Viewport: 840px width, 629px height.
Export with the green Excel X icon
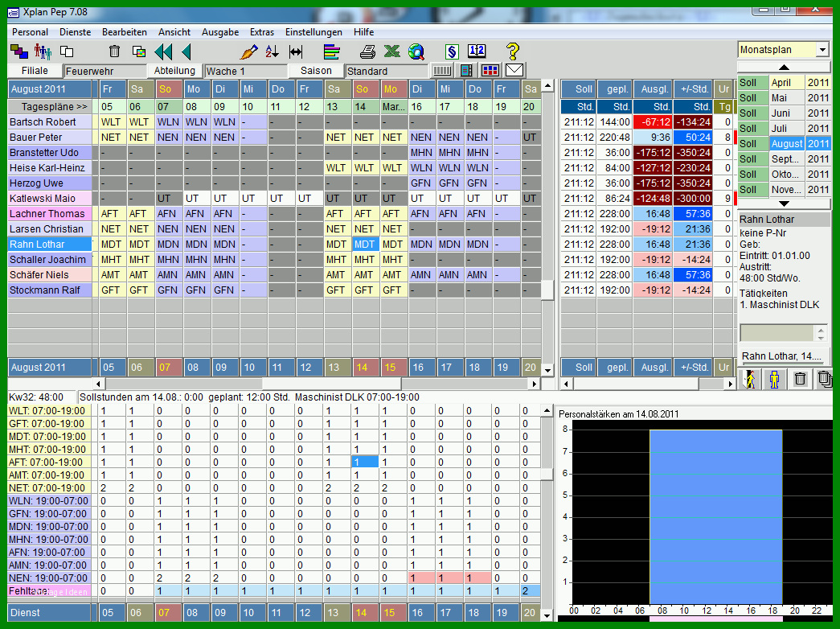pos(392,51)
